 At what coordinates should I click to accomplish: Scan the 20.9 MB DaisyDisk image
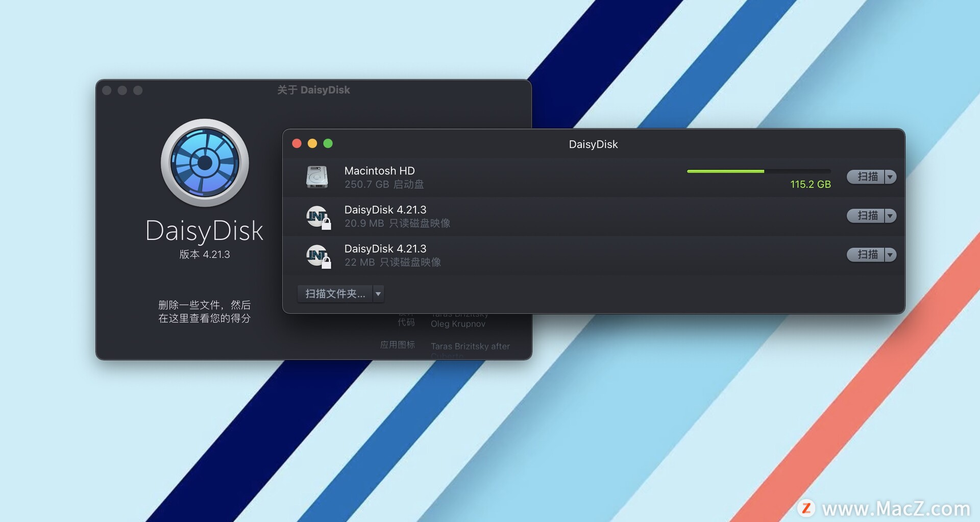pyautogui.click(x=865, y=215)
